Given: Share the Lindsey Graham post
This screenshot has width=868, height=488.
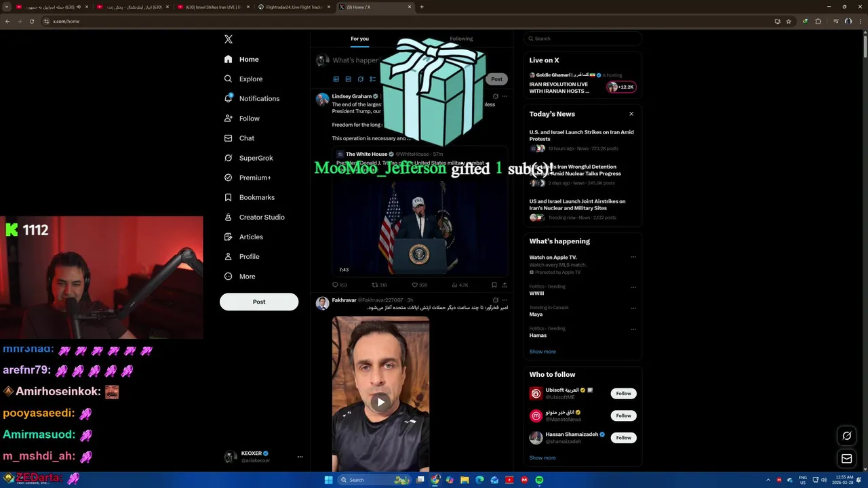Looking at the screenshot, I should (505, 285).
